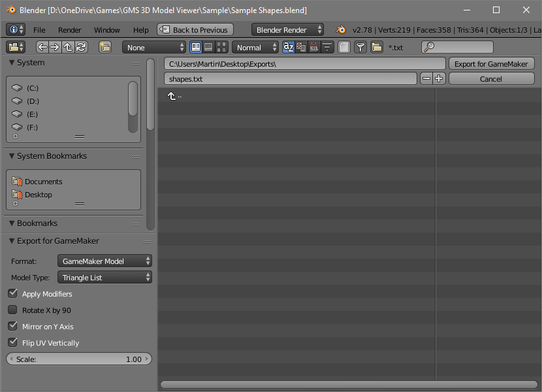Viewport: 542px width, 392px height.
Task: Open the File menu
Action: click(39, 30)
